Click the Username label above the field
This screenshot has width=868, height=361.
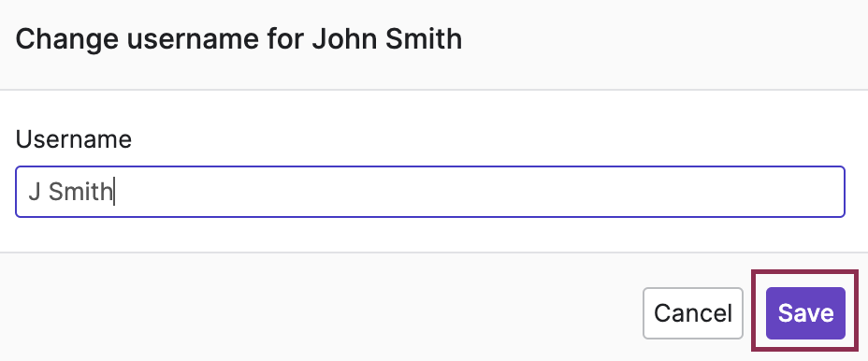[x=74, y=139]
